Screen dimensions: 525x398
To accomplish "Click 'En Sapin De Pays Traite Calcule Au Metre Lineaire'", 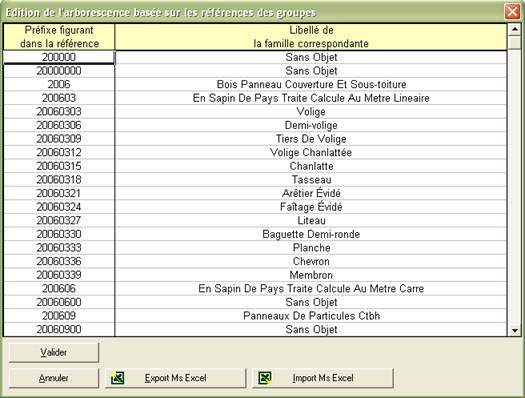I will click(x=311, y=98).
